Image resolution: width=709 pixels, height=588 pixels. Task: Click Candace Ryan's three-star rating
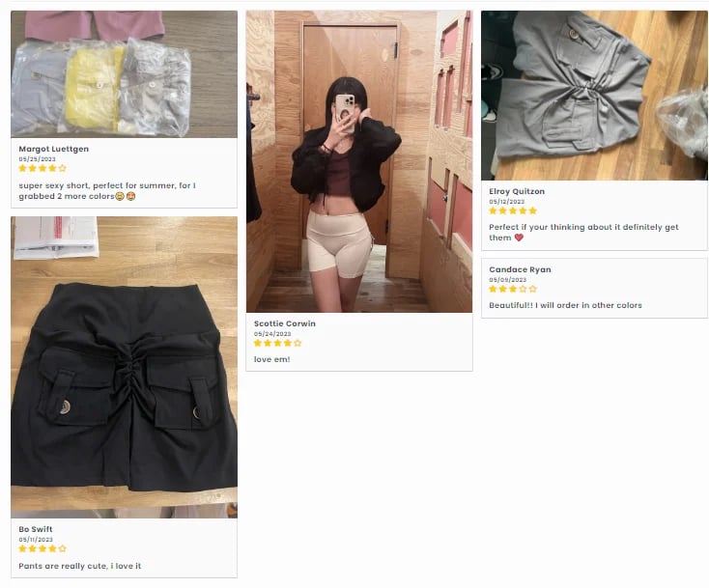click(x=513, y=289)
